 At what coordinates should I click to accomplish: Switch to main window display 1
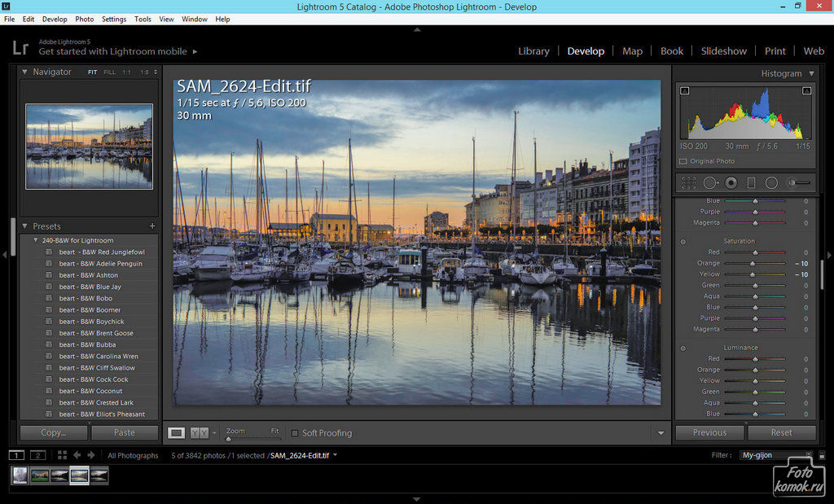[16, 455]
